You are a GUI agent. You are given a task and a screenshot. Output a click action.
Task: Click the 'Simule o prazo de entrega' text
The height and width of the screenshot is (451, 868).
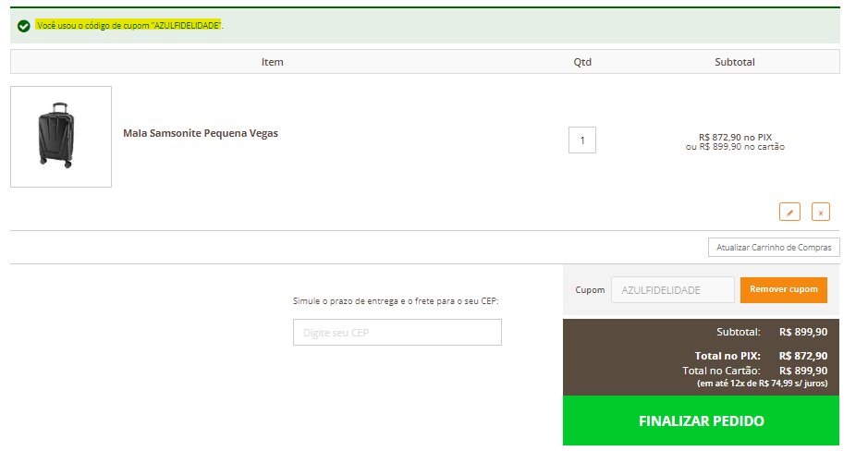click(x=396, y=301)
